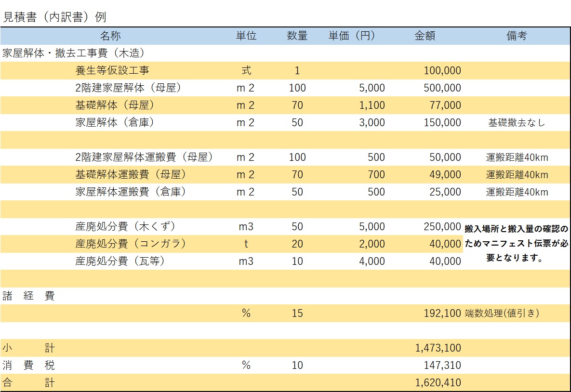Click the 家屋解体運搬費（倉庫） item cell

[131, 192]
